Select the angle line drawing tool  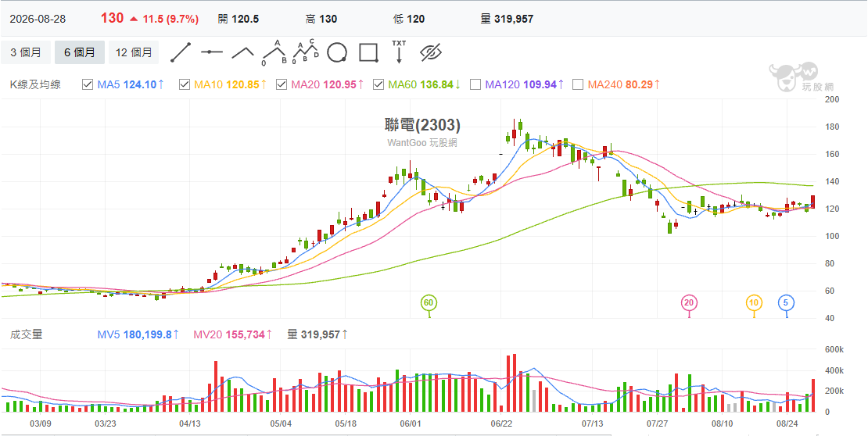coord(242,52)
